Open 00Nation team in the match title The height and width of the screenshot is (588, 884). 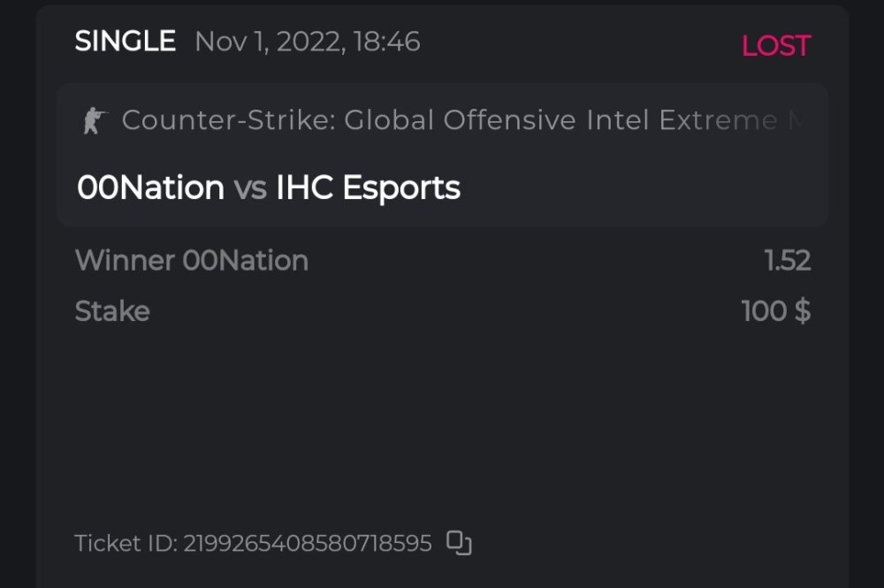(x=150, y=187)
